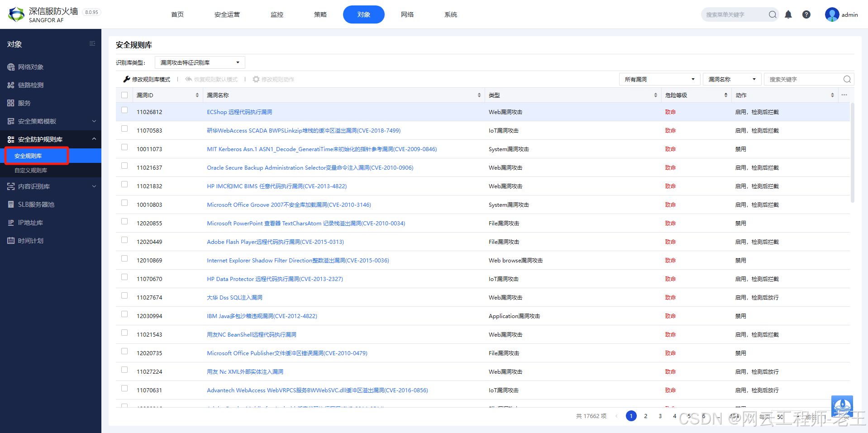Screen dimensions: 868x433
Task: Open the 安全运营 top menu
Action: tap(227, 14)
